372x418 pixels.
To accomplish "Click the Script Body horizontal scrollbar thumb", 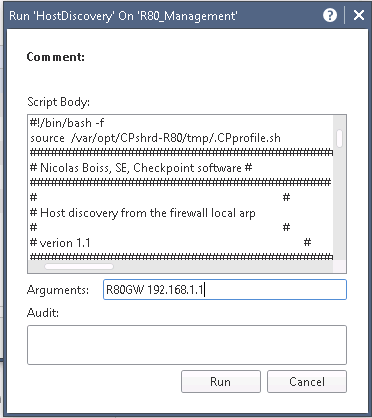I will pos(79,266).
